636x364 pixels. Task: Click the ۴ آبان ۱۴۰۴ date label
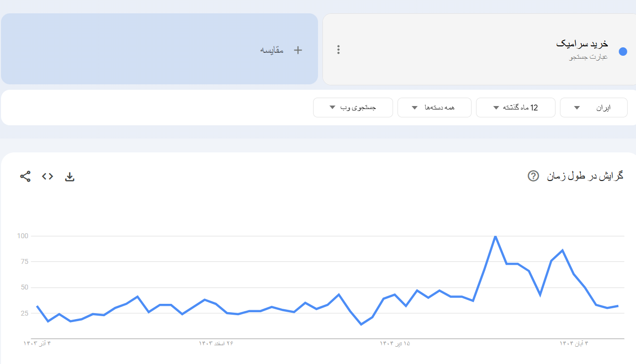click(574, 343)
